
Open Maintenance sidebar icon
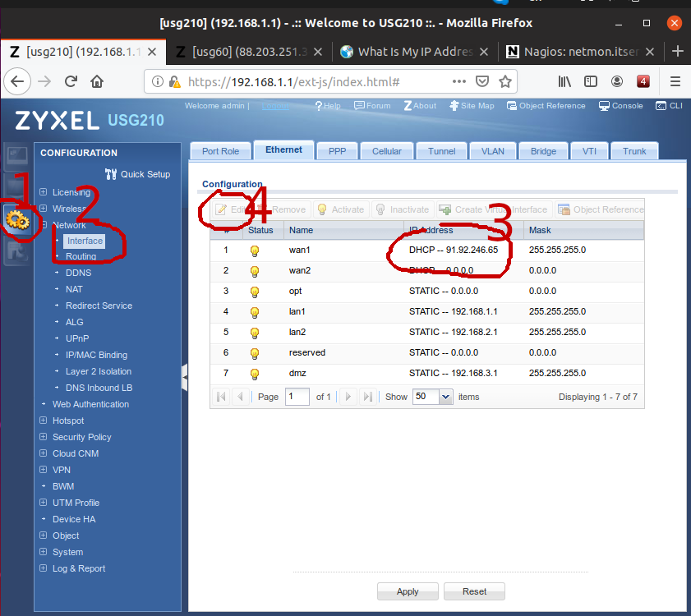pos(16,251)
